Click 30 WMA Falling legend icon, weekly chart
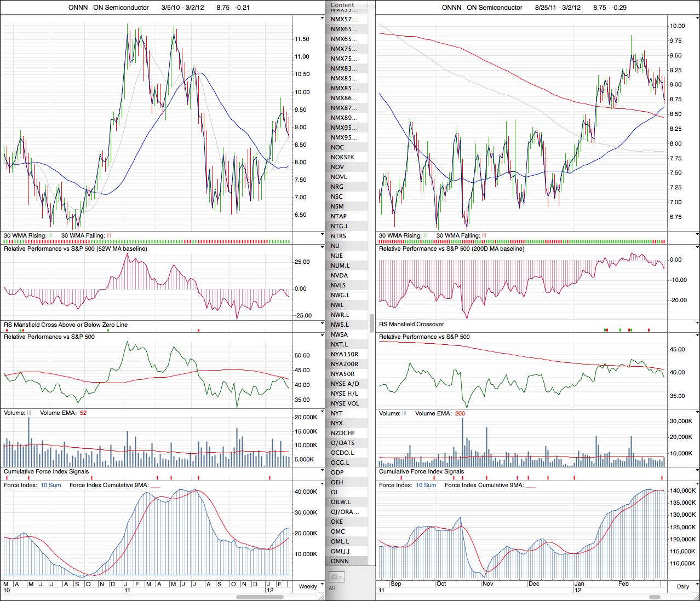The height and width of the screenshot is (601, 700). point(109,236)
